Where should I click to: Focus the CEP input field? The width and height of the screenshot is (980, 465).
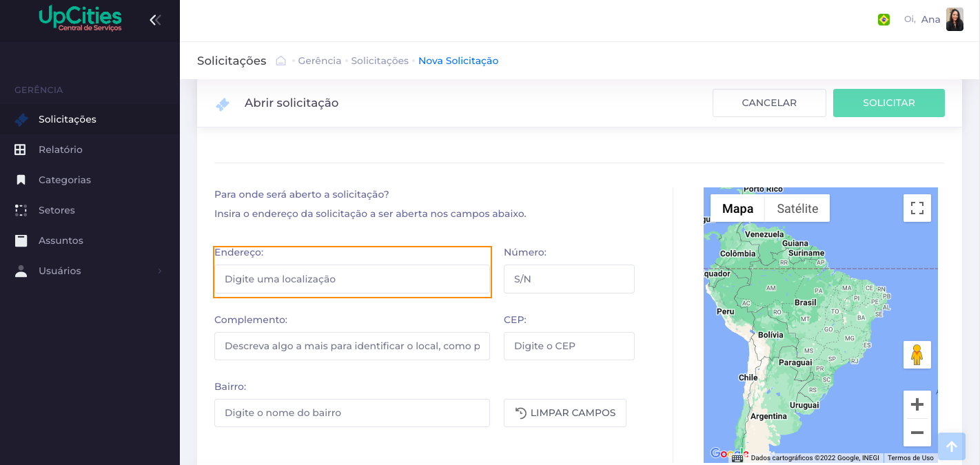(x=569, y=346)
